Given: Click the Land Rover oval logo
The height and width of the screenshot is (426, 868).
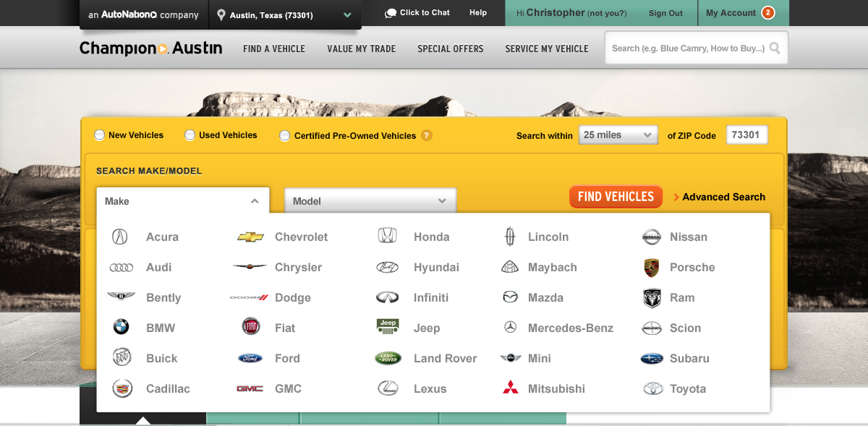Looking at the screenshot, I should [x=388, y=358].
